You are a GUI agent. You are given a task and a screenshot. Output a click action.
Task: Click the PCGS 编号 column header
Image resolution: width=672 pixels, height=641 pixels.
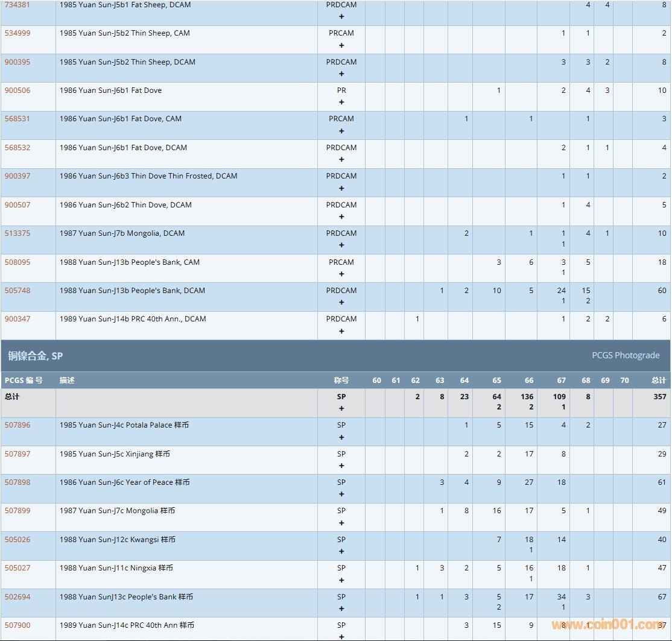click(24, 380)
